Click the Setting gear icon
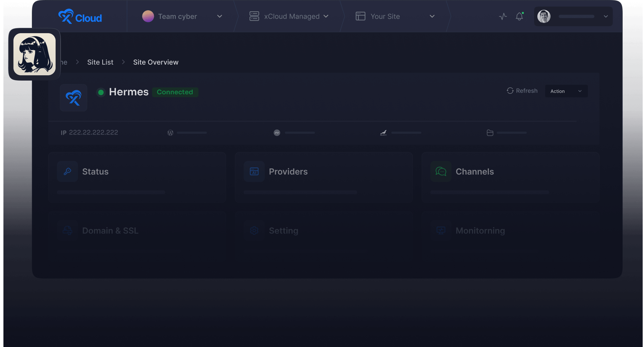644x347 pixels. pos(254,231)
